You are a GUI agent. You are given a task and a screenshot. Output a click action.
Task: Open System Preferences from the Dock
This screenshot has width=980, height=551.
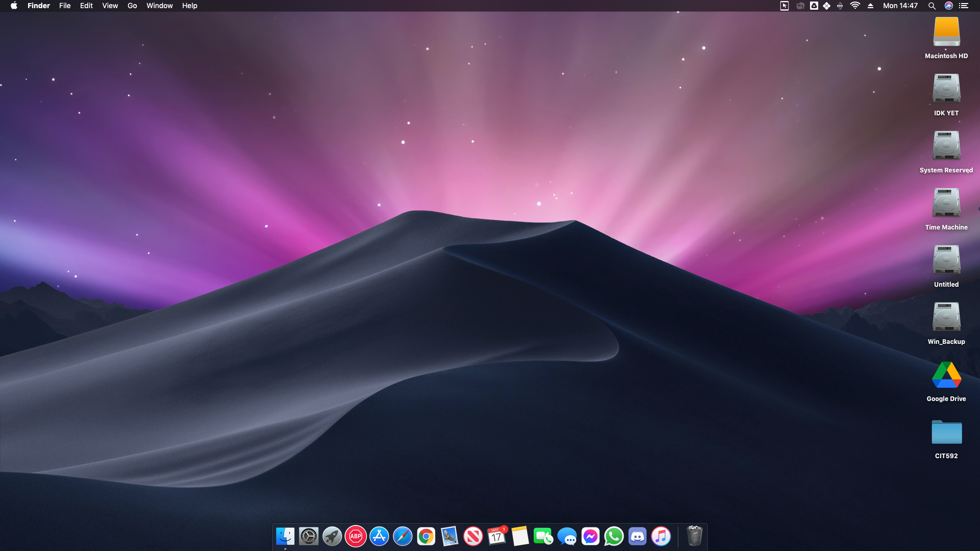point(308,536)
